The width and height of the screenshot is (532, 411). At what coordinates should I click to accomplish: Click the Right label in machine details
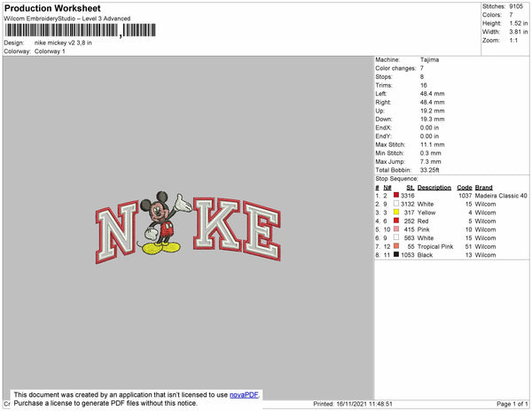click(383, 102)
